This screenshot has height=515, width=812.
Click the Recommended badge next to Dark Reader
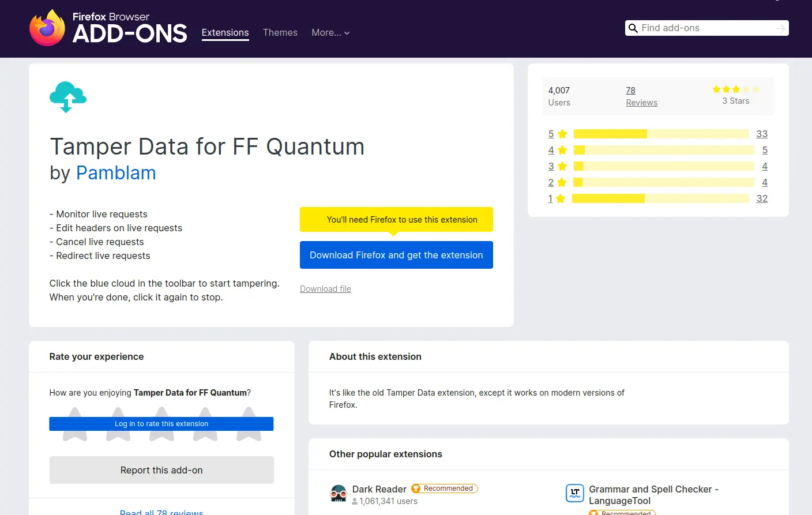click(445, 488)
